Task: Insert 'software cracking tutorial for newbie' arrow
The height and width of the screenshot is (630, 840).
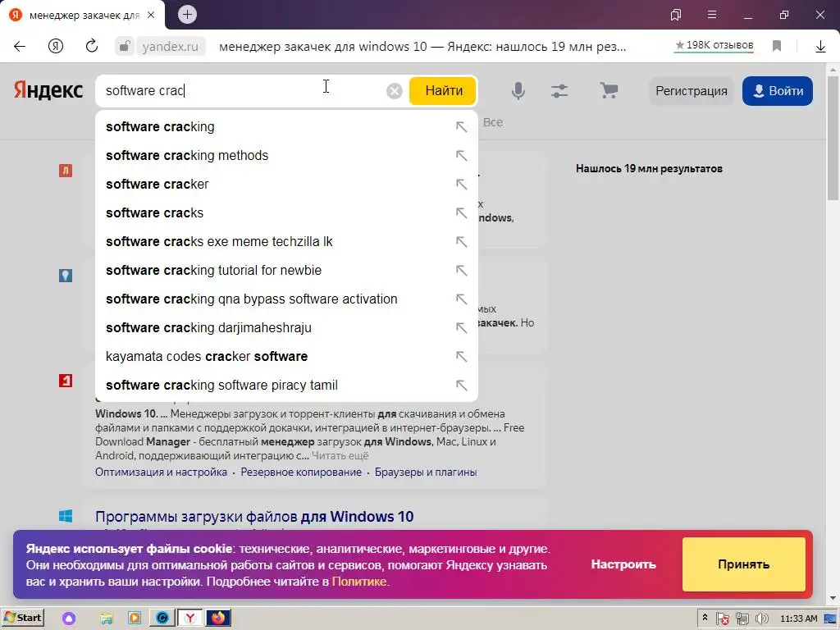Action: click(x=461, y=270)
